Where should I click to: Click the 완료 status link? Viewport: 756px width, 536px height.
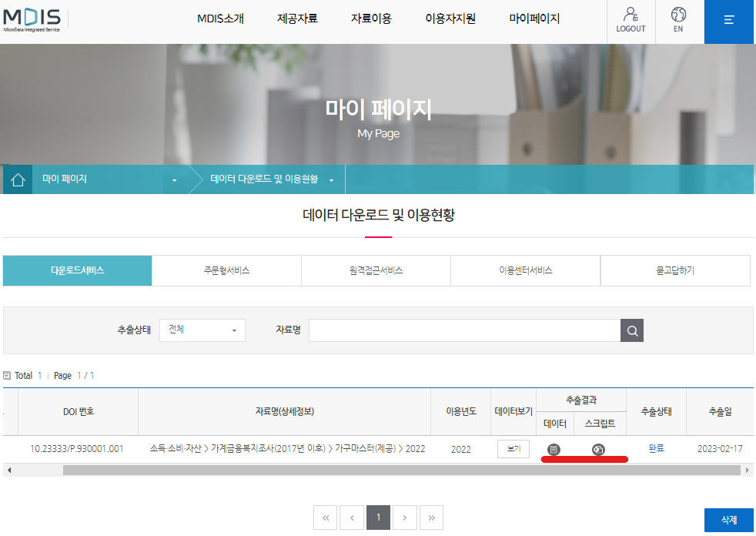point(656,448)
